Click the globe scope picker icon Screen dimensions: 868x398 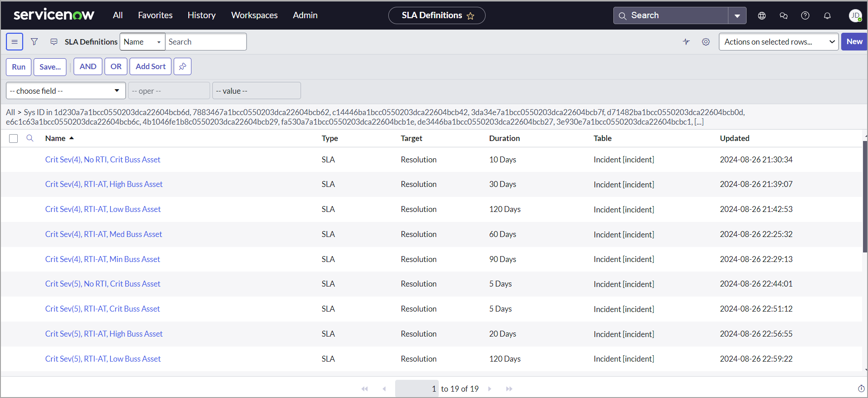[762, 15]
